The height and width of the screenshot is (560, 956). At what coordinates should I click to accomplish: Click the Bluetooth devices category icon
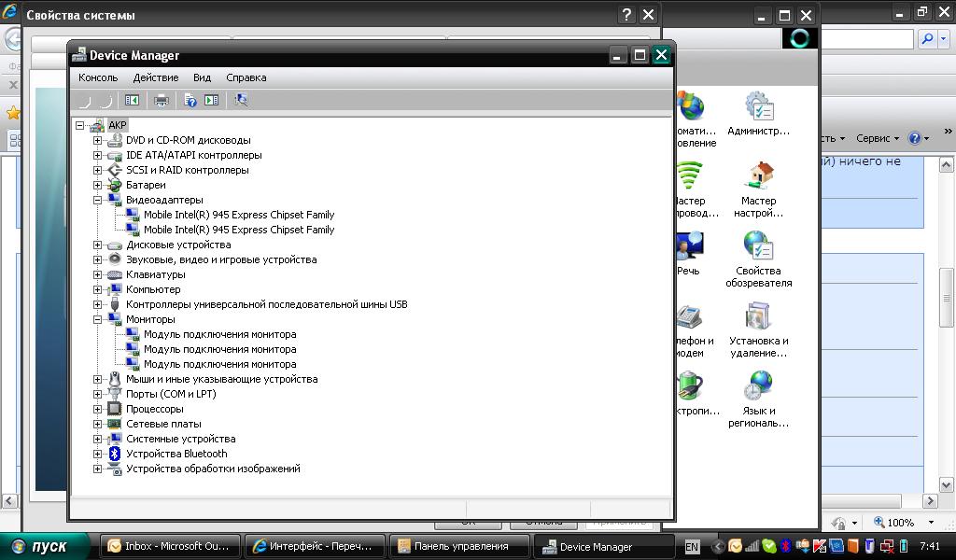point(115,454)
